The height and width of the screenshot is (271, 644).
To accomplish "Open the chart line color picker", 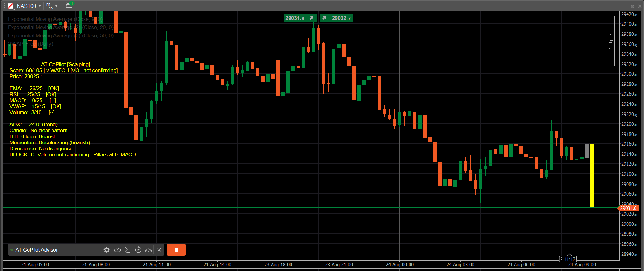I will point(10,6).
